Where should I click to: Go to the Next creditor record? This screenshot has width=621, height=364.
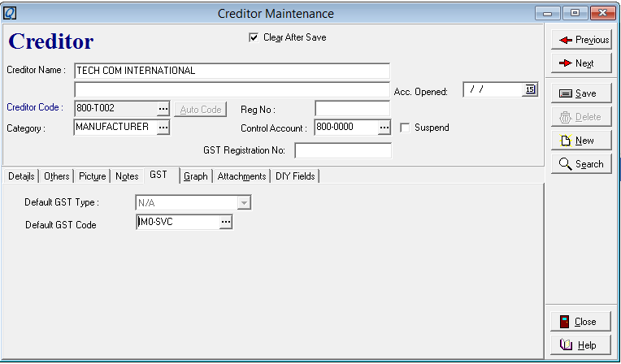581,63
